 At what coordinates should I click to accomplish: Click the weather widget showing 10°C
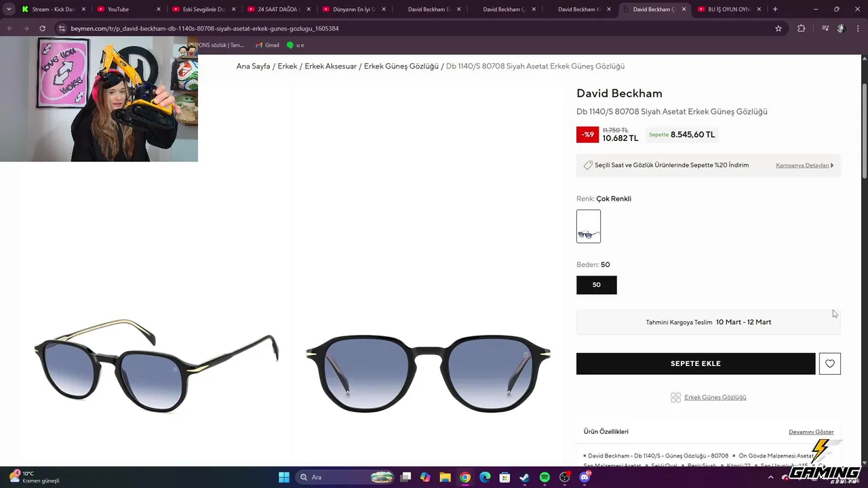(34, 477)
